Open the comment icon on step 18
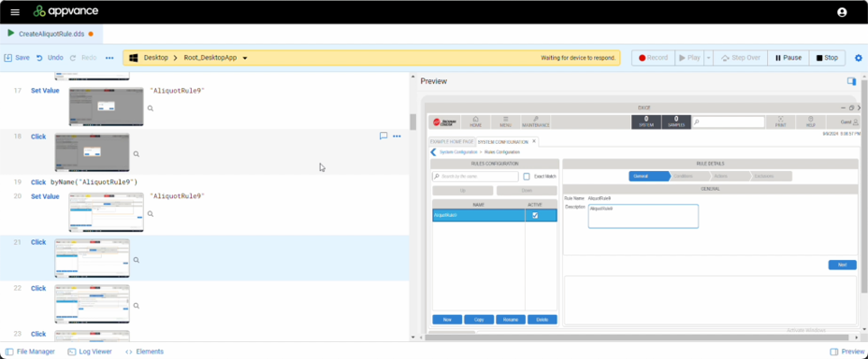The width and height of the screenshot is (868, 359). pos(383,136)
